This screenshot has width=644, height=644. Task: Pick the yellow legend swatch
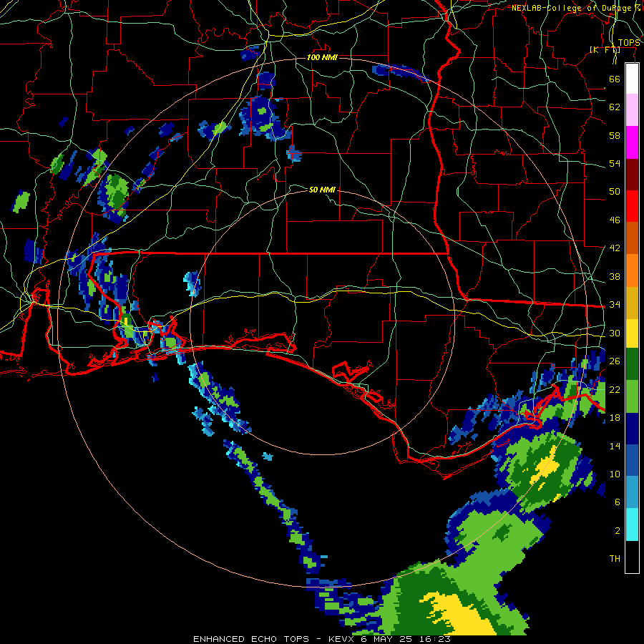pos(632,333)
